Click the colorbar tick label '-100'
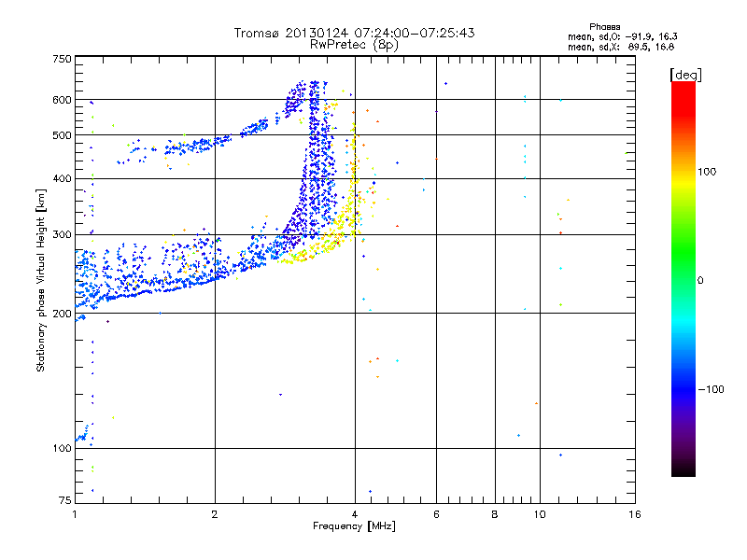Image resolution: width=747 pixels, height=560 pixels. click(712, 389)
